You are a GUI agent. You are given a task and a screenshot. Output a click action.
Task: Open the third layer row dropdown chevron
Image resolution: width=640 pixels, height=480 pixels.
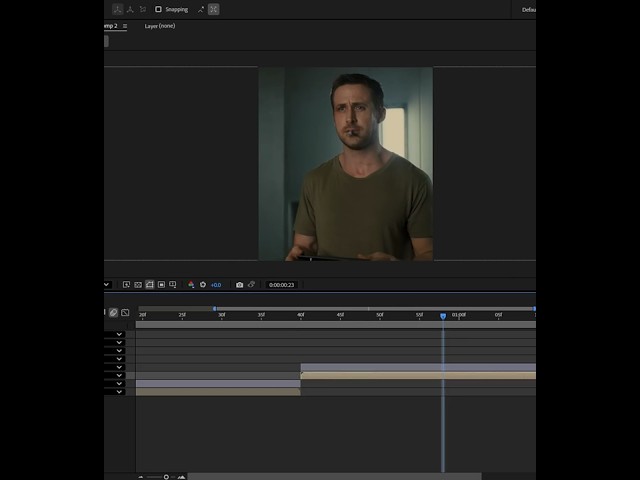coord(119,351)
